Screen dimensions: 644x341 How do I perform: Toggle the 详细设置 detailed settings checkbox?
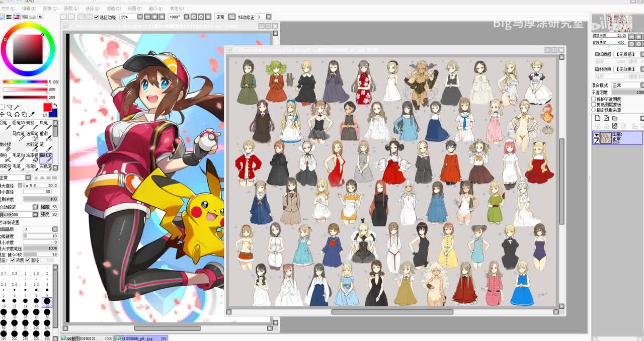(2, 222)
